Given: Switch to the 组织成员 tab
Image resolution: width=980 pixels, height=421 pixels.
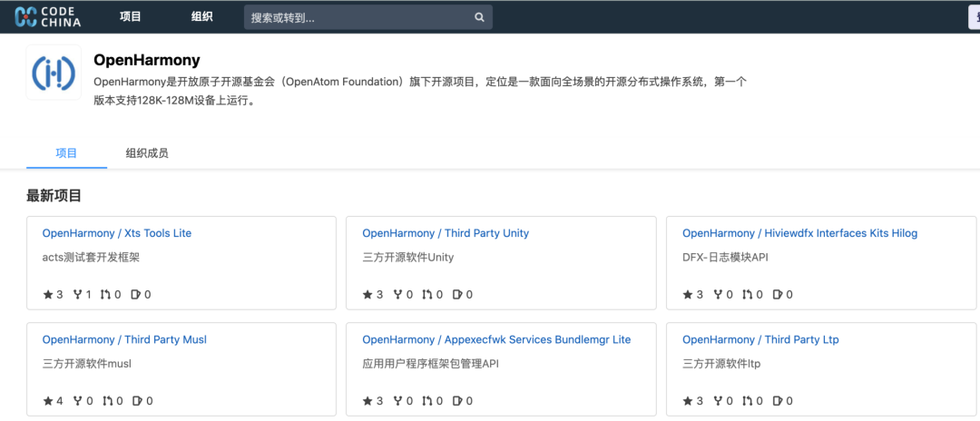Looking at the screenshot, I should (x=147, y=153).
